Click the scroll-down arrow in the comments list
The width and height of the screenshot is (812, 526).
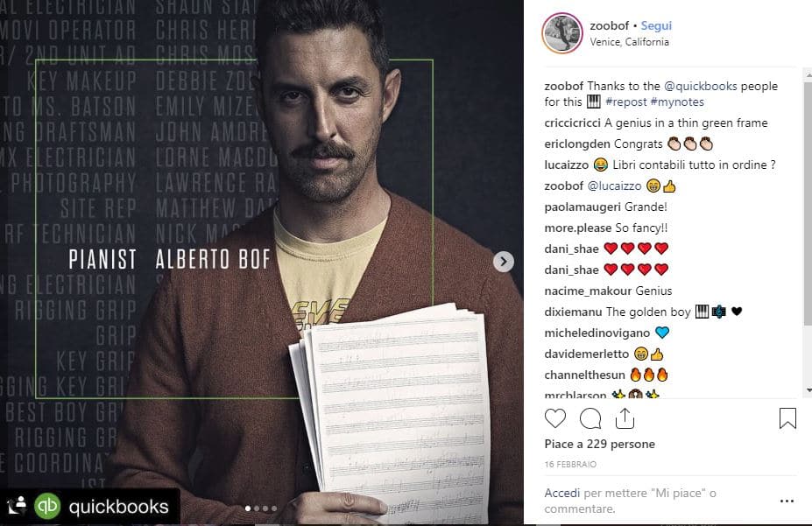click(808, 390)
